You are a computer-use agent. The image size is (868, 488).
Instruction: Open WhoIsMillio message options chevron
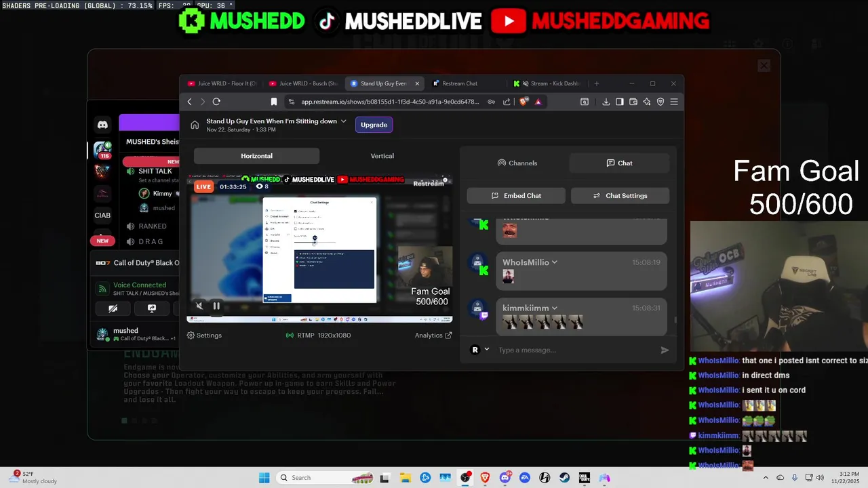(x=555, y=262)
